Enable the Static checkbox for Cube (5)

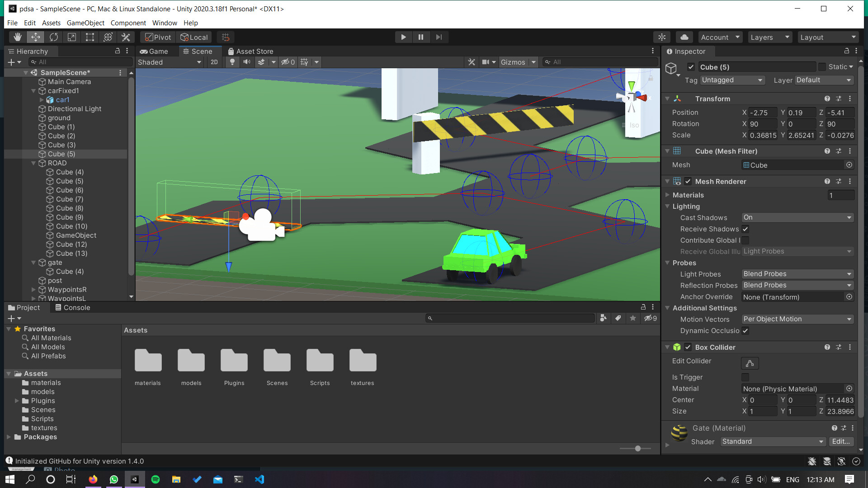[x=823, y=67]
